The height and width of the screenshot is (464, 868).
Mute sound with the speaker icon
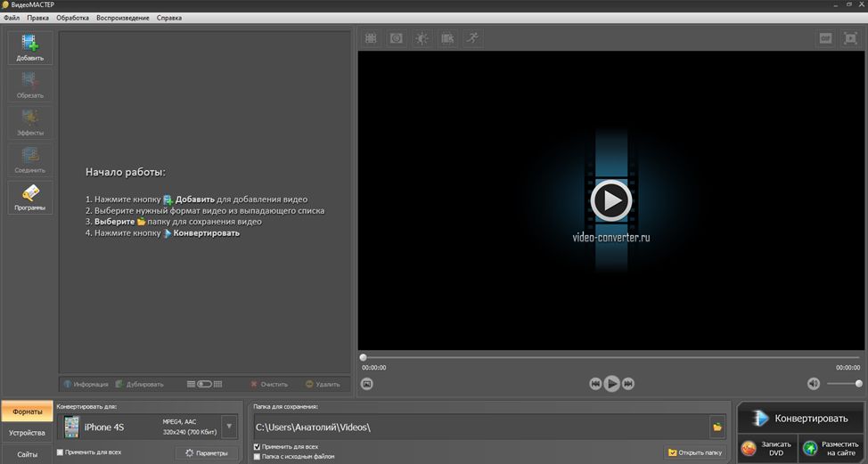(x=814, y=384)
